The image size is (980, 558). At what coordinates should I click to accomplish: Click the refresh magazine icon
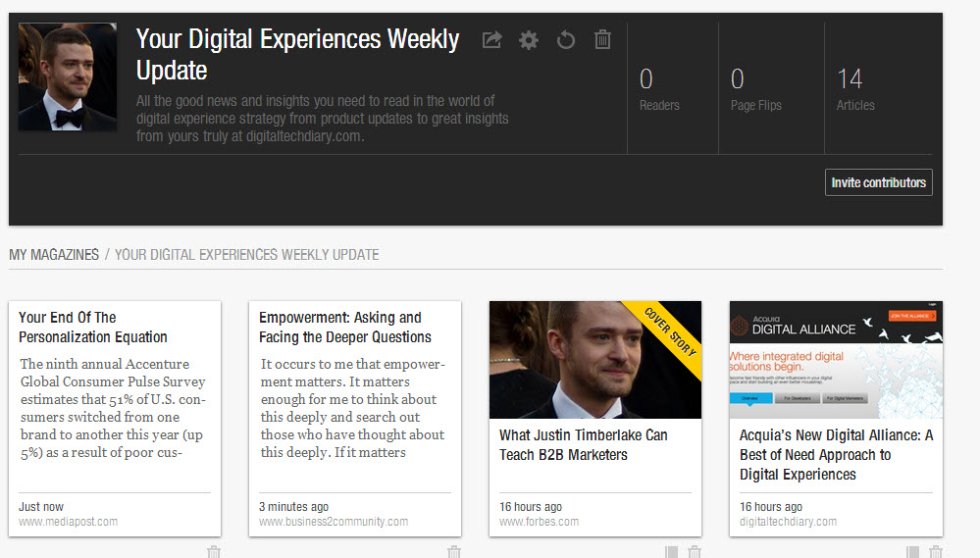[x=566, y=40]
